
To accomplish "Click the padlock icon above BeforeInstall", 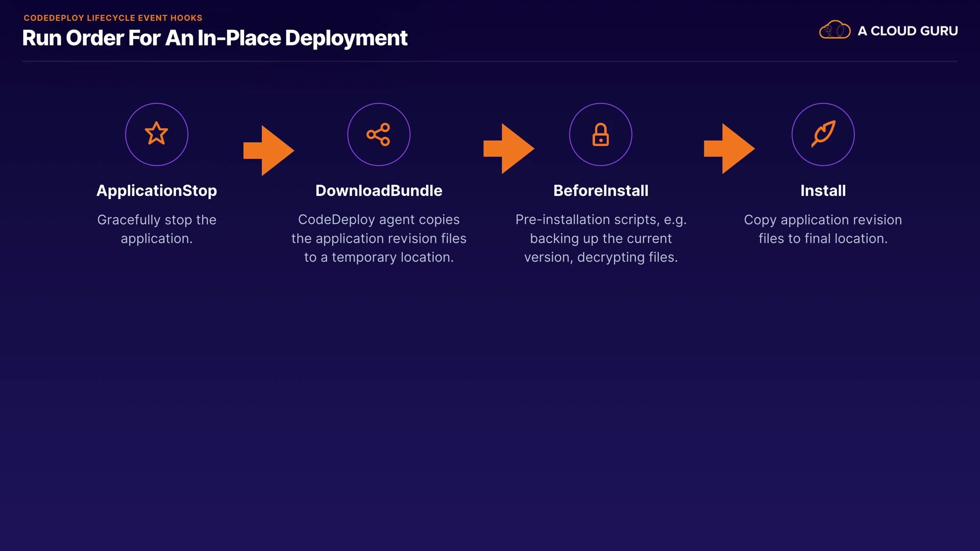I will point(600,134).
